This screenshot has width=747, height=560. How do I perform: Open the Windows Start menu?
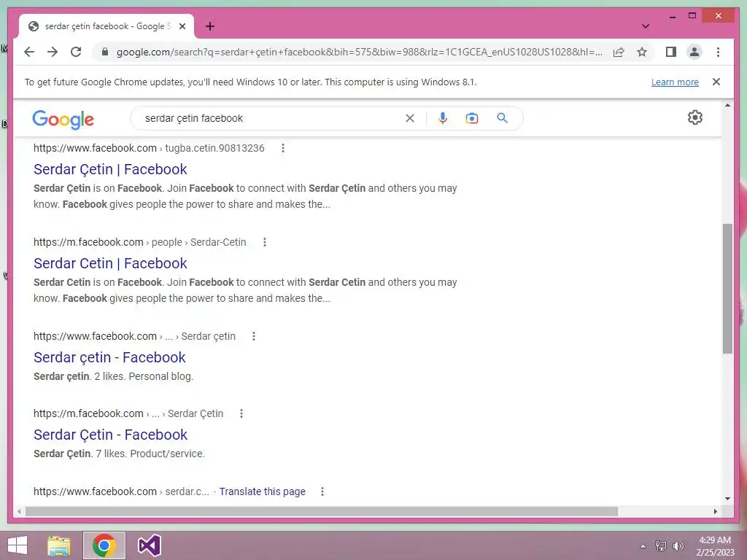(18, 545)
